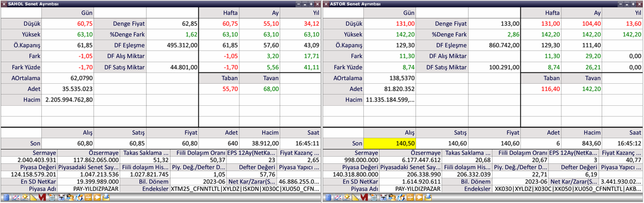This screenshot has height=203, width=644.
Task: Open the people/users icon in SAHOL toolbar
Action: point(70,197)
